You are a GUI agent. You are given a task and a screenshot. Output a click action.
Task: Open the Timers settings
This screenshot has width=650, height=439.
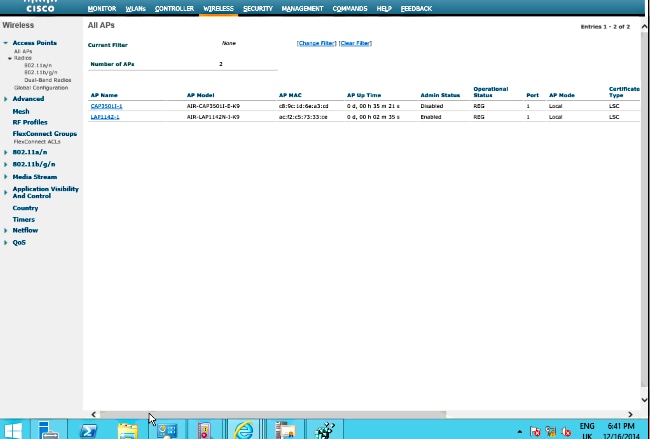pos(24,220)
